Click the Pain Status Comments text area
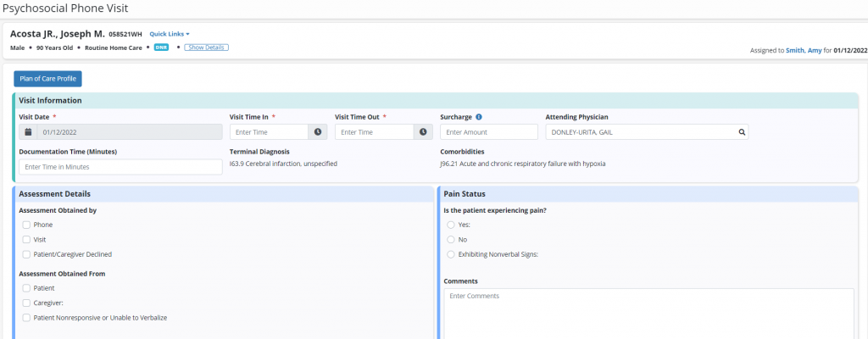 tap(648, 314)
